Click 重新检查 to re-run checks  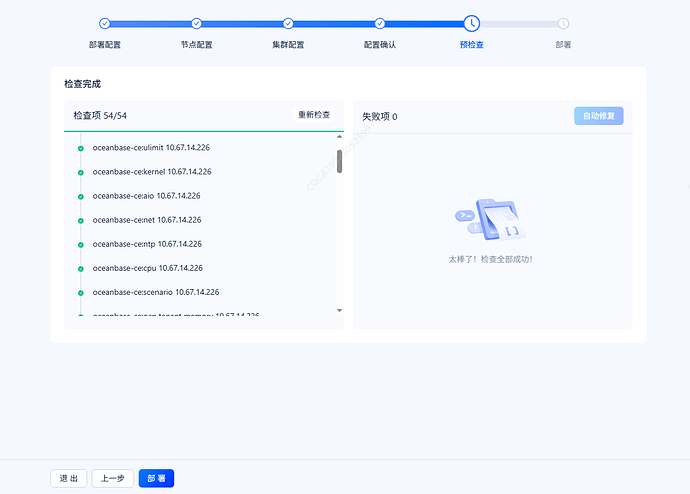pos(314,115)
